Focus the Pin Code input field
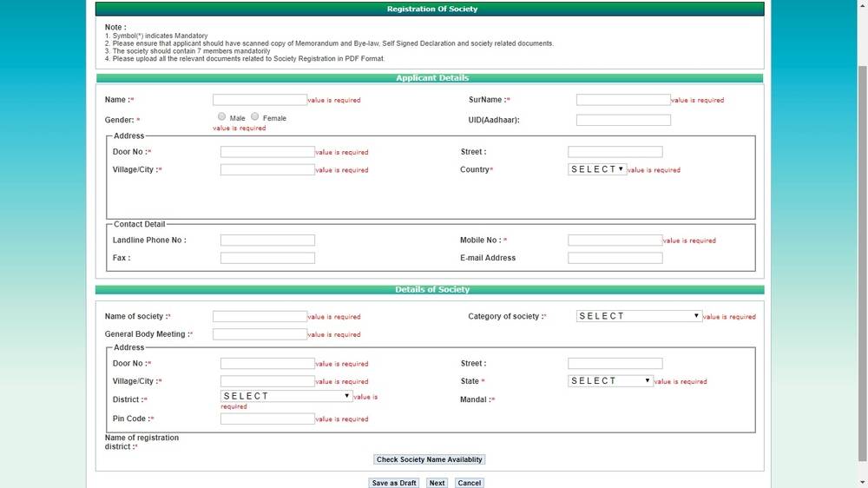 click(x=267, y=419)
